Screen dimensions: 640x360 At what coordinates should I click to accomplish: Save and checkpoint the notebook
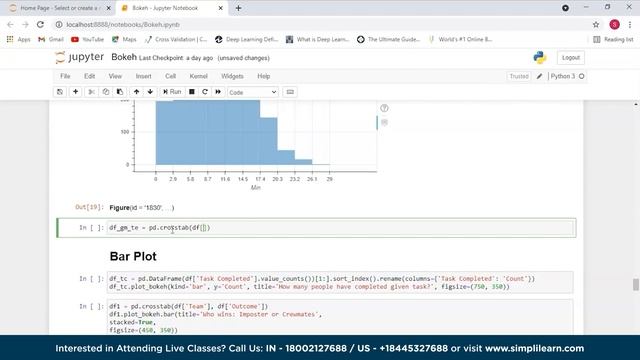coord(60,92)
